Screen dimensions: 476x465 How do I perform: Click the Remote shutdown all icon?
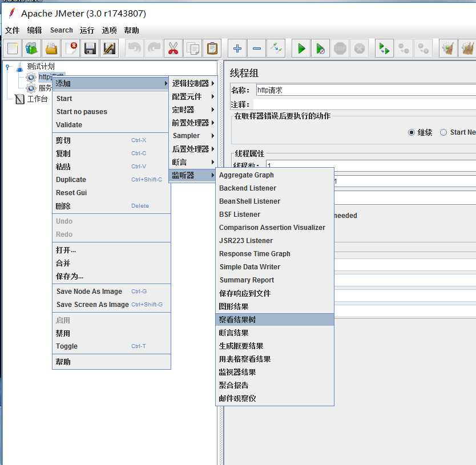pos(423,48)
